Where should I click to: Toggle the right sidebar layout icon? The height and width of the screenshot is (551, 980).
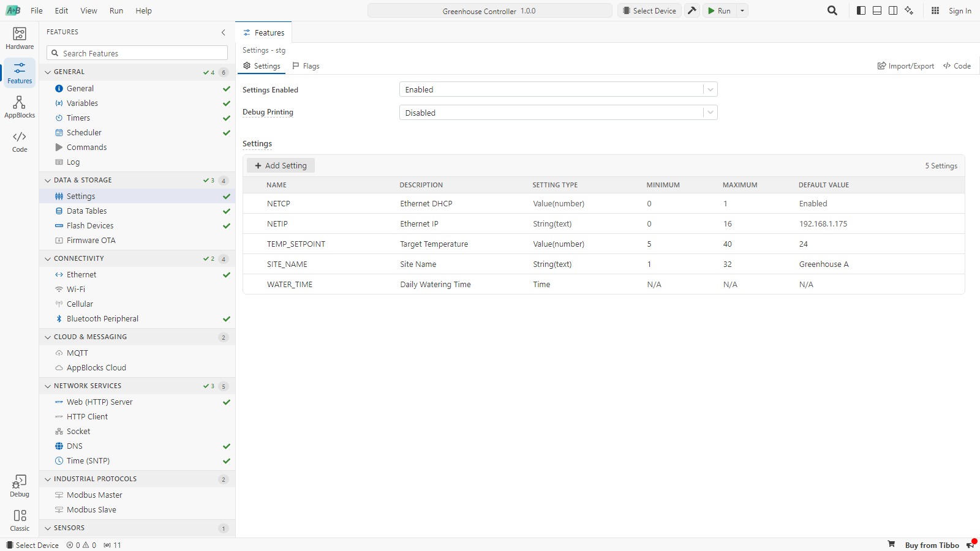pyautogui.click(x=893, y=10)
